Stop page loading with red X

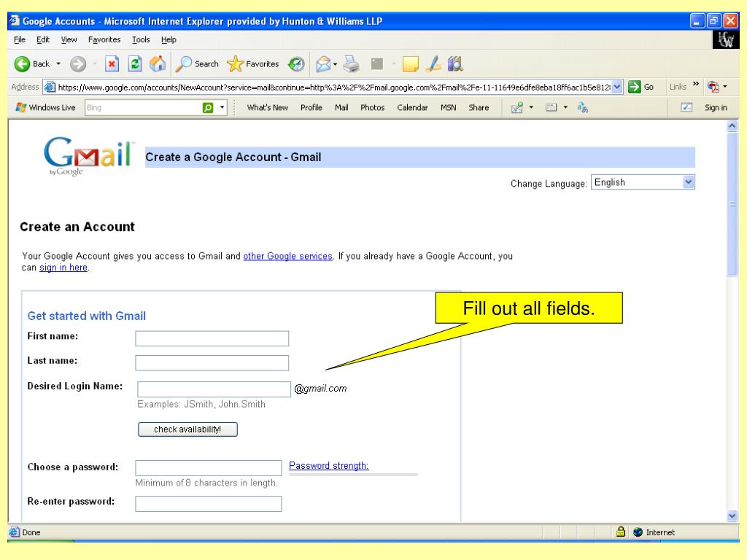coord(112,64)
